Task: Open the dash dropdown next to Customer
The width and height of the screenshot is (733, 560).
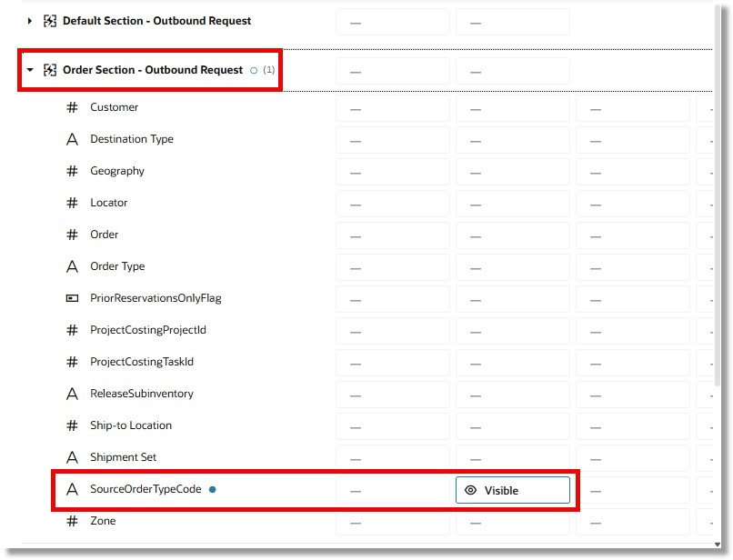Action: [x=392, y=107]
